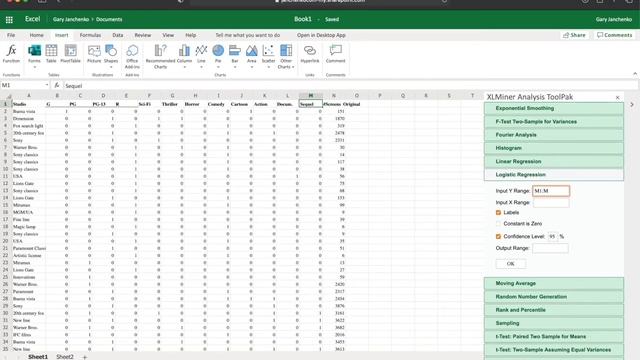Click the Output Range field
The image size is (640, 360).
click(550, 248)
